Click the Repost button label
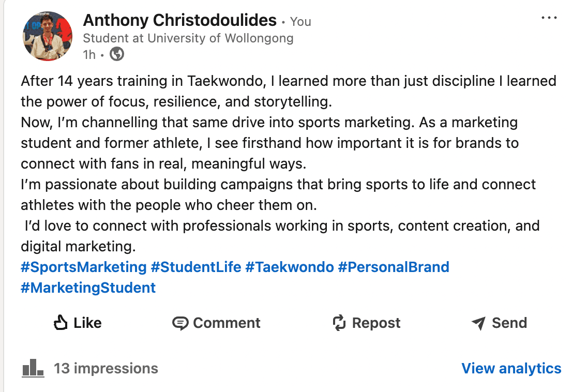The width and height of the screenshot is (572, 392). (376, 323)
